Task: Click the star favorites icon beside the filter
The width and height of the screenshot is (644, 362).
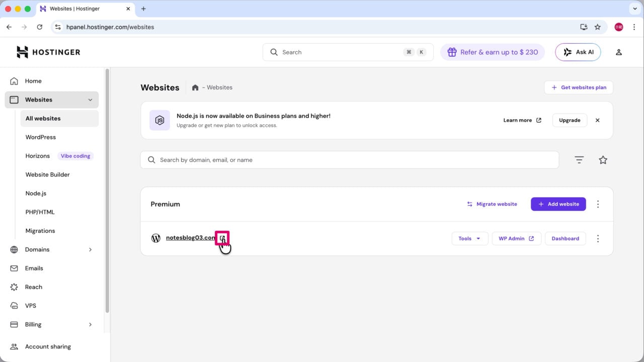Action: click(603, 160)
